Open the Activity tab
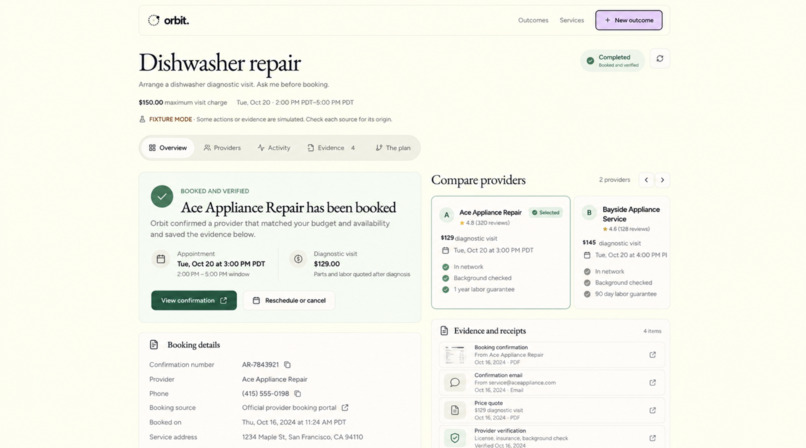 coord(274,148)
